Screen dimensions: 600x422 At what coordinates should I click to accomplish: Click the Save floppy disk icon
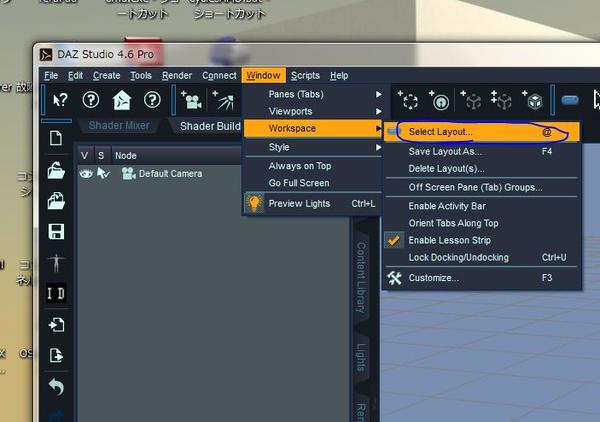(56, 231)
